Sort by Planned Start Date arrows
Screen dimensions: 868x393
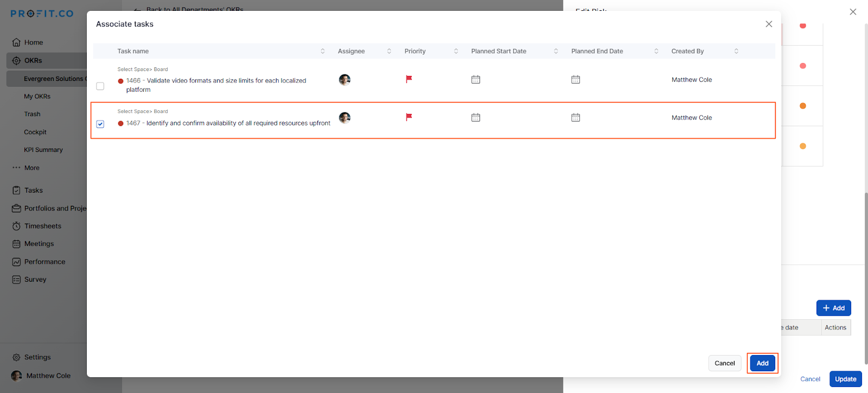pyautogui.click(x=556, y=51)
